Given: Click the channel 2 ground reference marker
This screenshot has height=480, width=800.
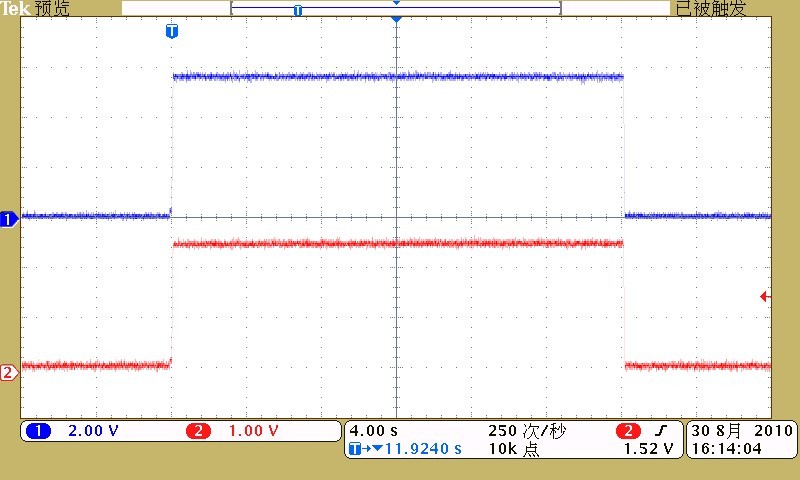Looking at the screenshot, I should pyautogui.click(x=8, y=373).
